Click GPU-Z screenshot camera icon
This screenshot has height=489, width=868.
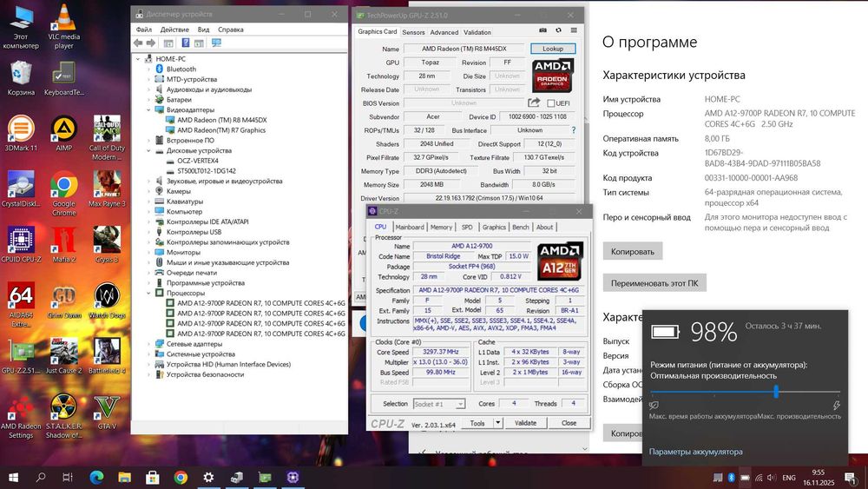542,30
